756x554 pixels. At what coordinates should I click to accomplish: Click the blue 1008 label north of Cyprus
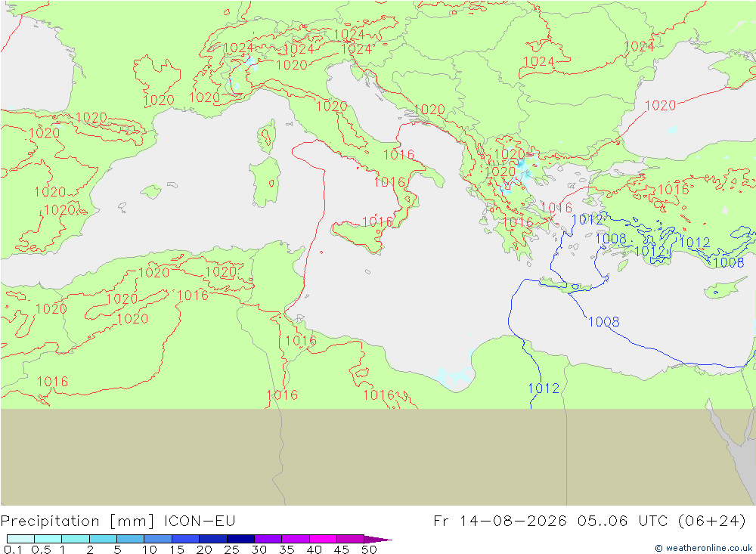[x=729, y=262]
